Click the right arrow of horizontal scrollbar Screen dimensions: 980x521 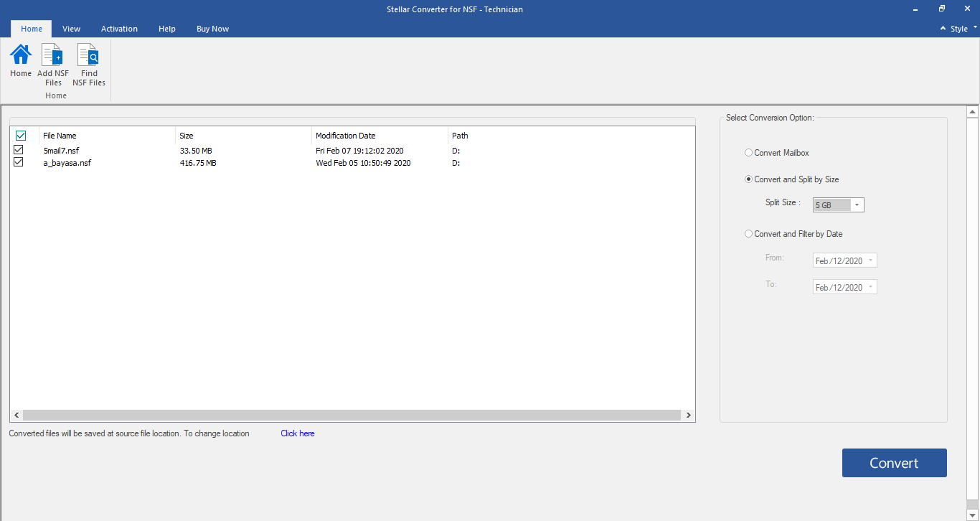point(688,416)
